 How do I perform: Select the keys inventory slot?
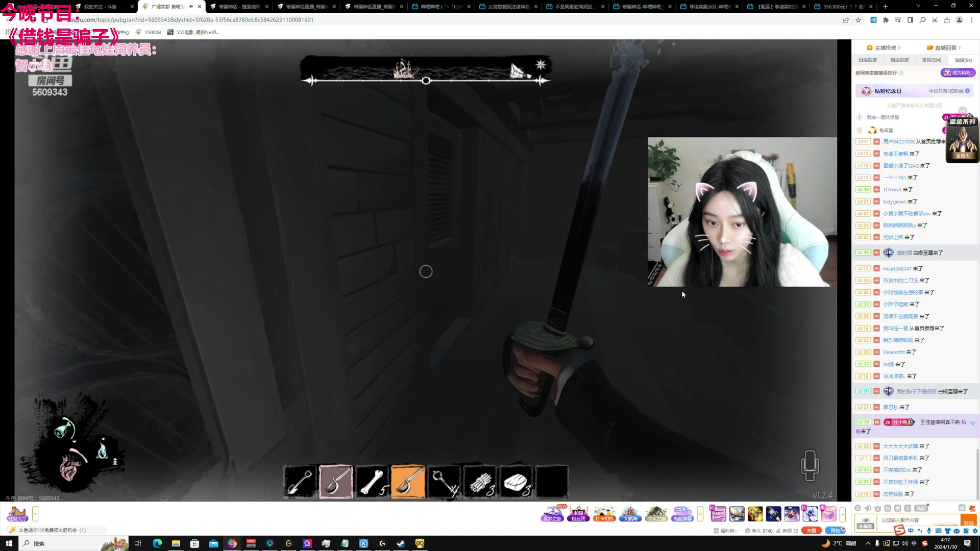444,482
